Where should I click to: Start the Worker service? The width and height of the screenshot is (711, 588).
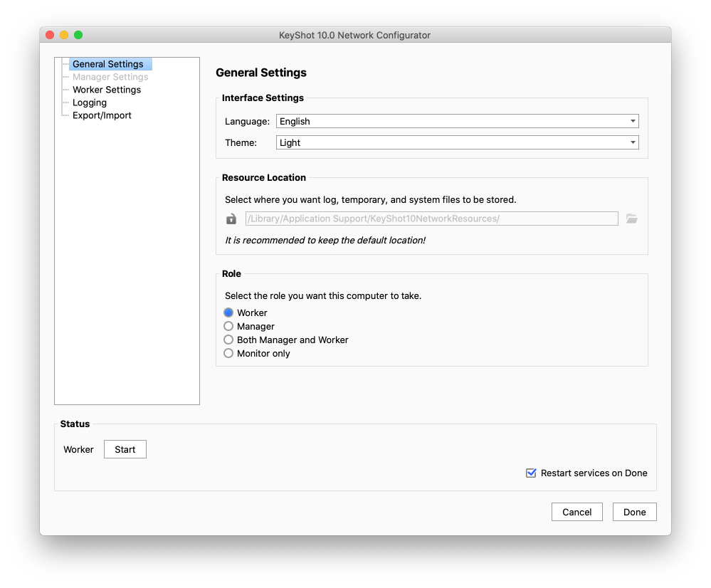point(125,449)
